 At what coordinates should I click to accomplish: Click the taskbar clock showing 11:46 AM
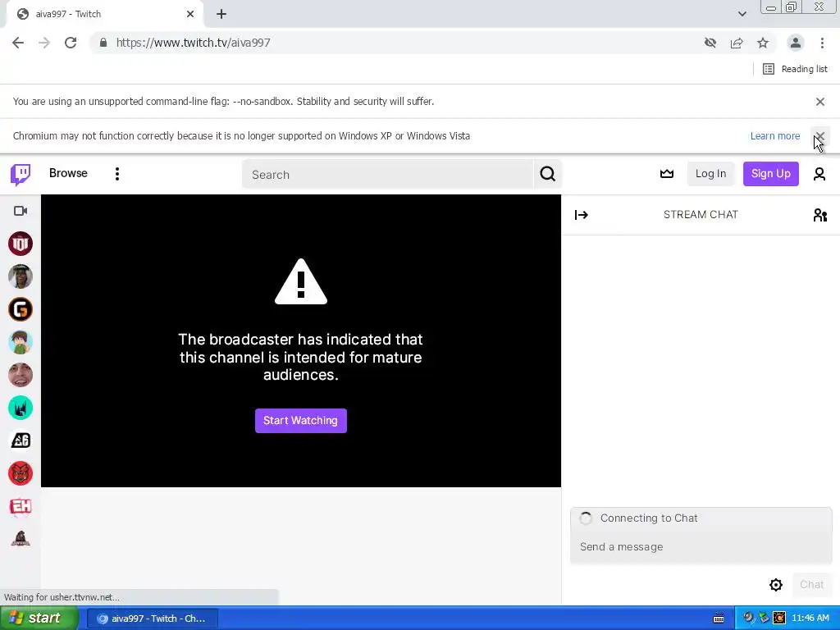point(810,619)
